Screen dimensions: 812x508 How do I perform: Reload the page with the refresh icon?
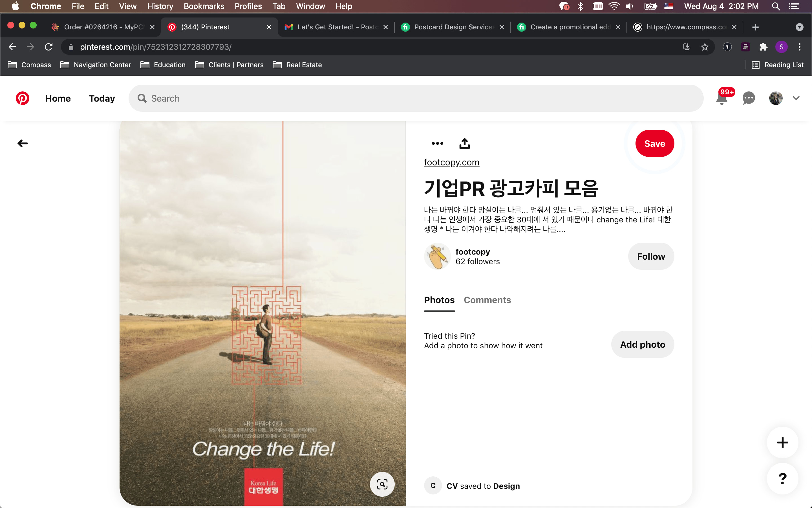click(x=49, y=47)
